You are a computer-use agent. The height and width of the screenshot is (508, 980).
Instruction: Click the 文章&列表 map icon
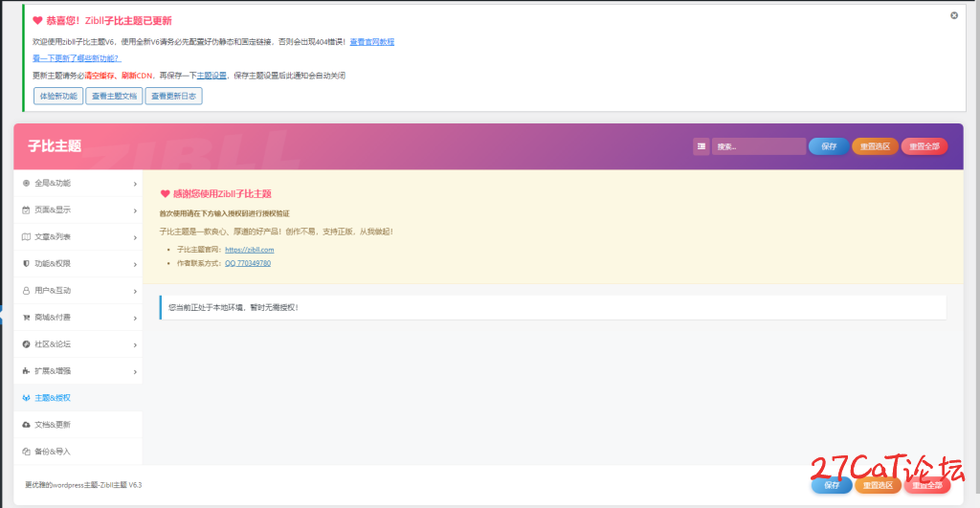coord(26,237)
